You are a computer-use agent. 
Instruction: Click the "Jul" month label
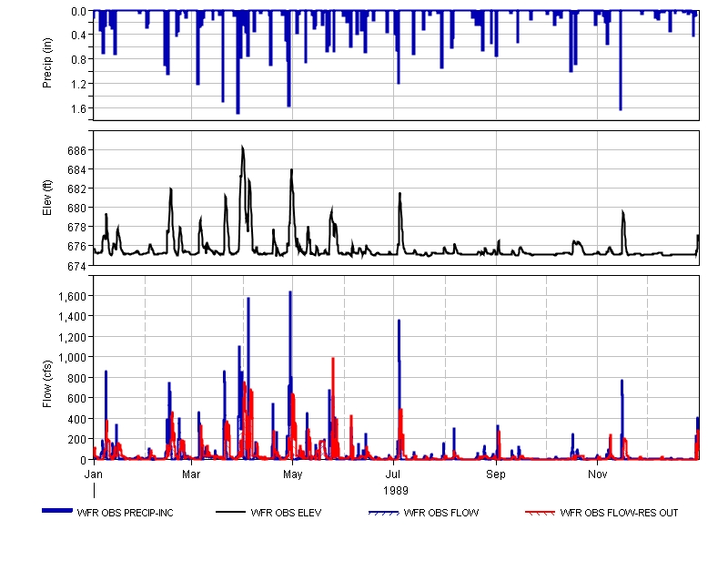393,474
